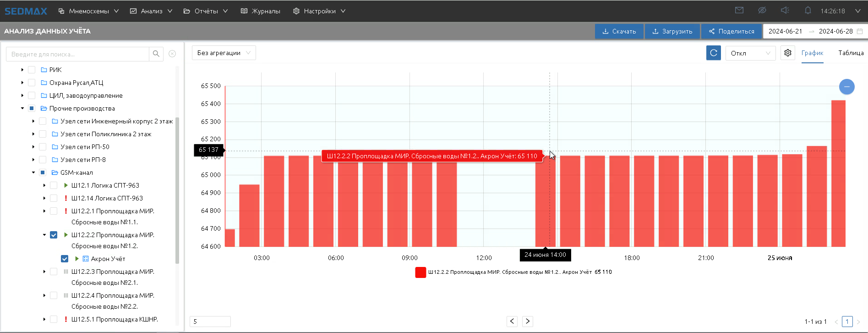
Task: Open the Откл auto-refresh dropdown
Action: point(750,53)
